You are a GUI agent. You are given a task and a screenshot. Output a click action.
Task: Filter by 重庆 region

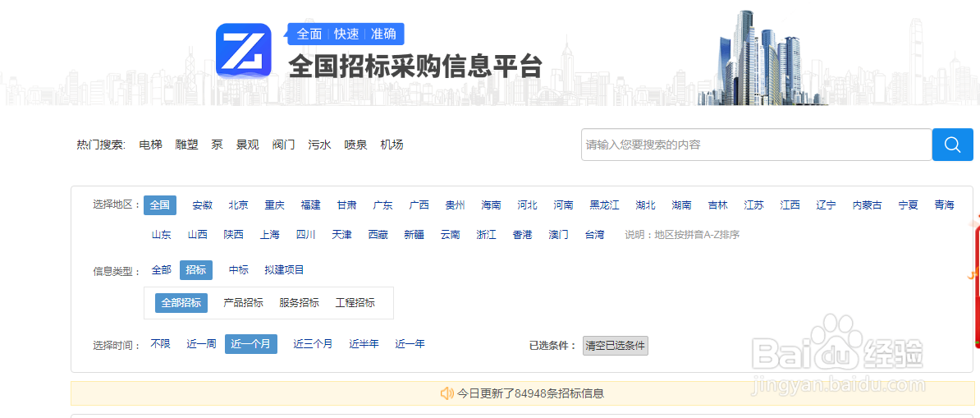click(x=274, y=205)
